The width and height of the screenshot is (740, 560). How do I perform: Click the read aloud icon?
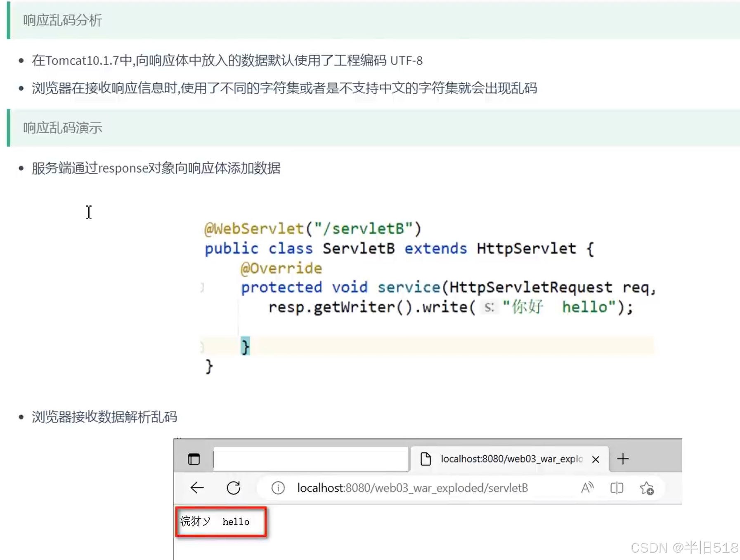(x=587, y=488)
